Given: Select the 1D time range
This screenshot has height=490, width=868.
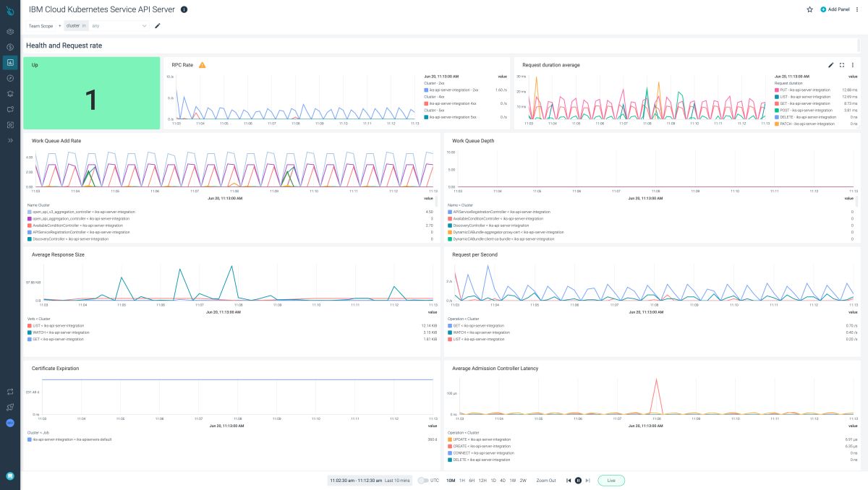Looking at the screenshot, I should pyautogui.click(x=493, y=480).
